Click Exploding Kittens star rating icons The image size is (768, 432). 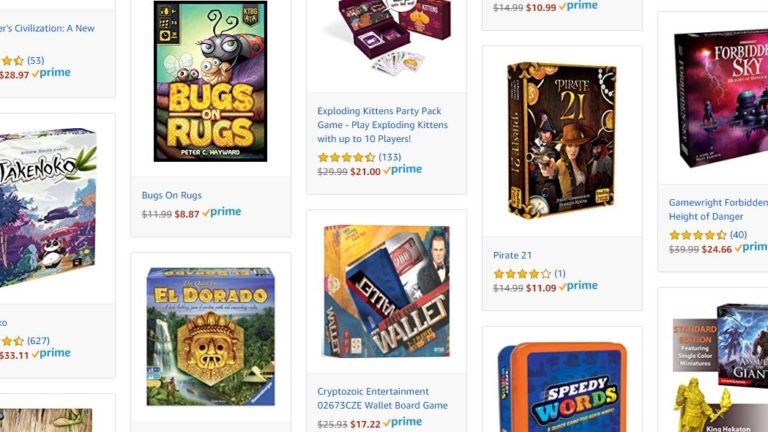[x=346, y=157]
